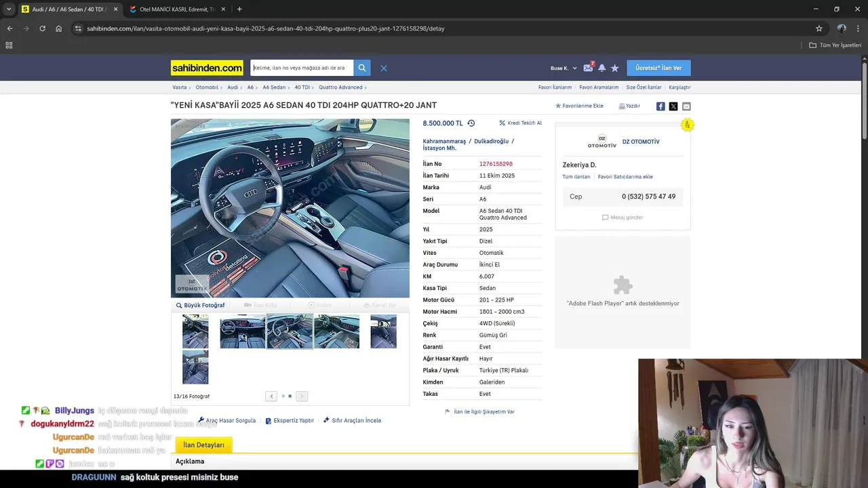The image size is (868, 488).
Task: Open the tab search dropdown arrow
Action: [x=9, y=9]
